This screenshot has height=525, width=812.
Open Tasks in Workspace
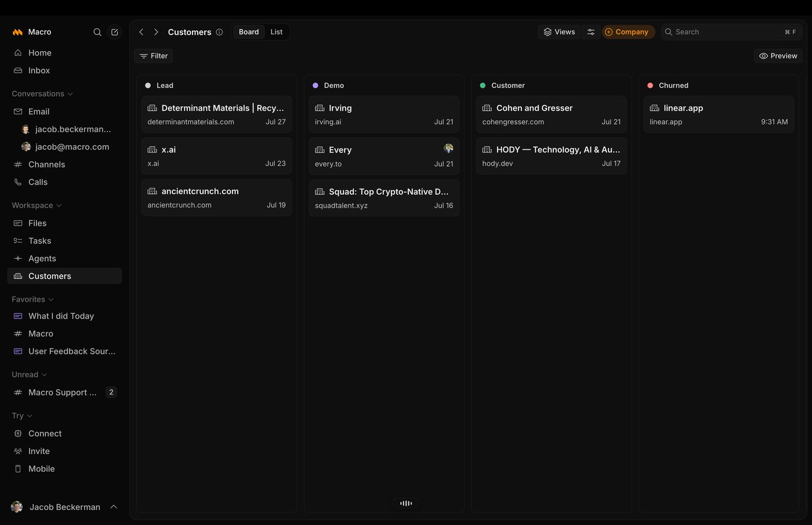pos(64,241)
